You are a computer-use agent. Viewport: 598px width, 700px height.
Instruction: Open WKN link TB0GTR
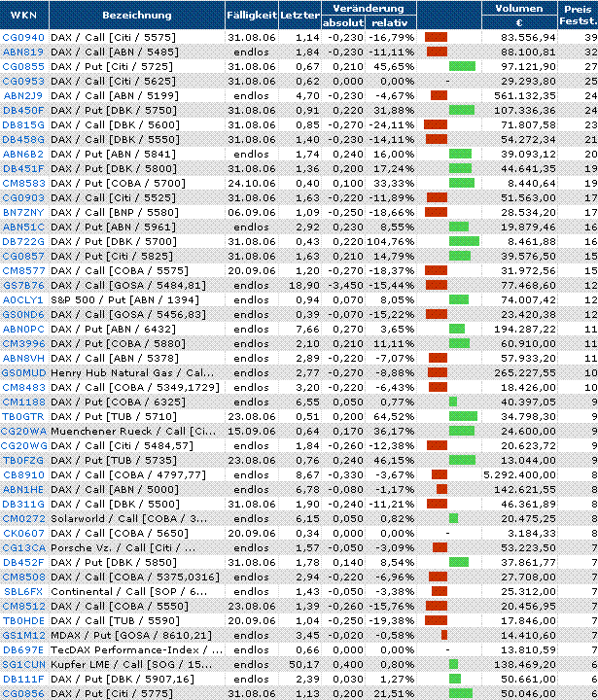[x=23, y=417]
